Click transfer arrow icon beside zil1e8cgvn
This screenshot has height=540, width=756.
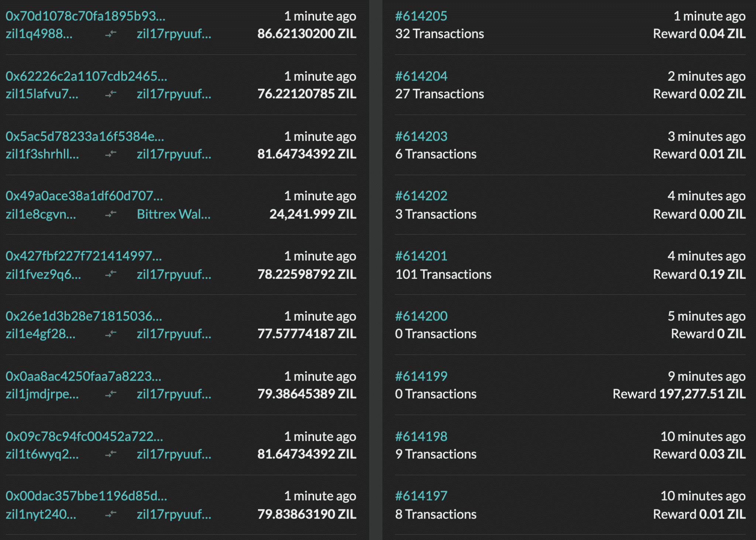111,214
